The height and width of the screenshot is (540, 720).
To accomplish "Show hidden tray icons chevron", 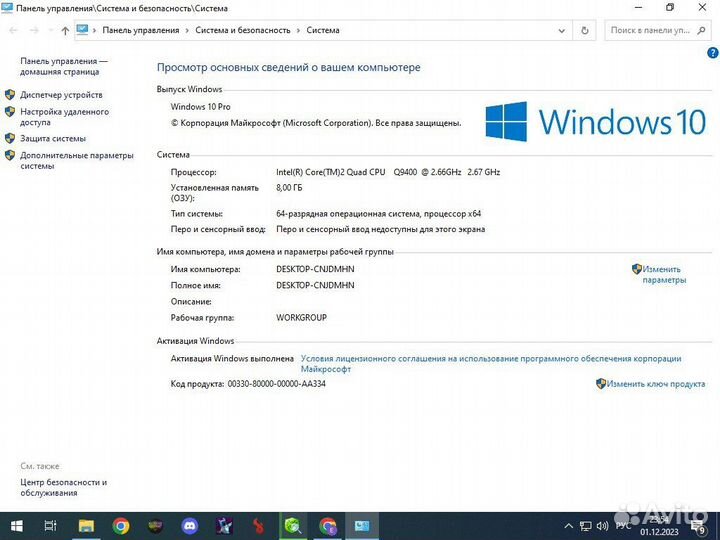I will (568, 526).
